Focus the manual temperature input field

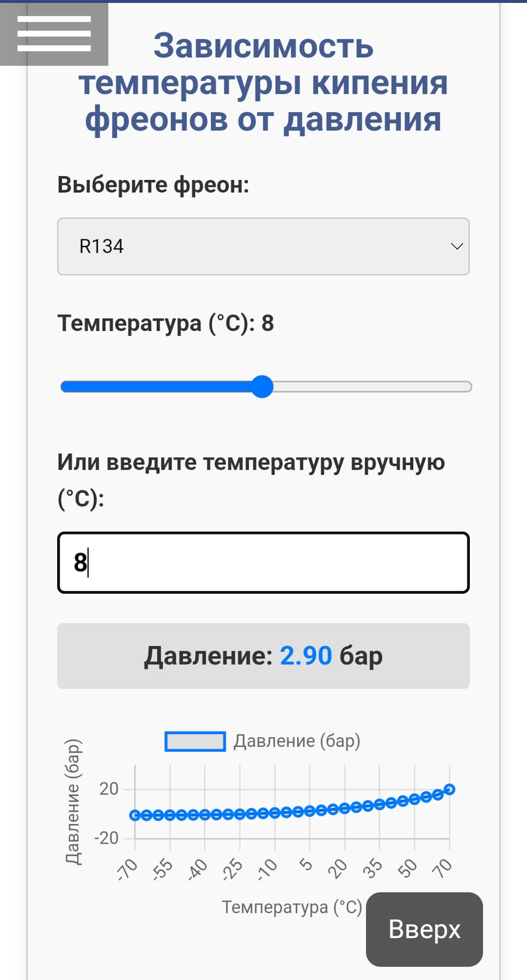[263, 562]
